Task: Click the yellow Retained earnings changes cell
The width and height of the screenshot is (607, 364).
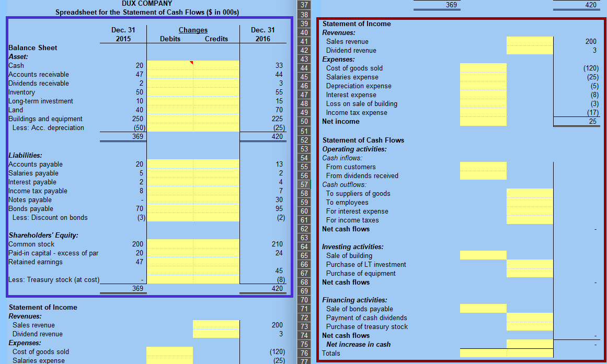Action: tap(170, 262)
